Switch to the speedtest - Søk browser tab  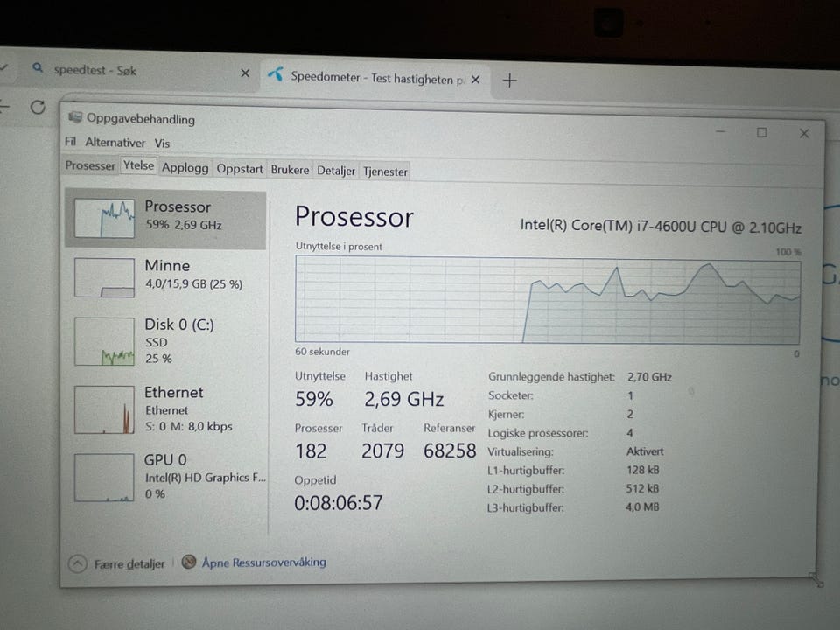point(134,71)
